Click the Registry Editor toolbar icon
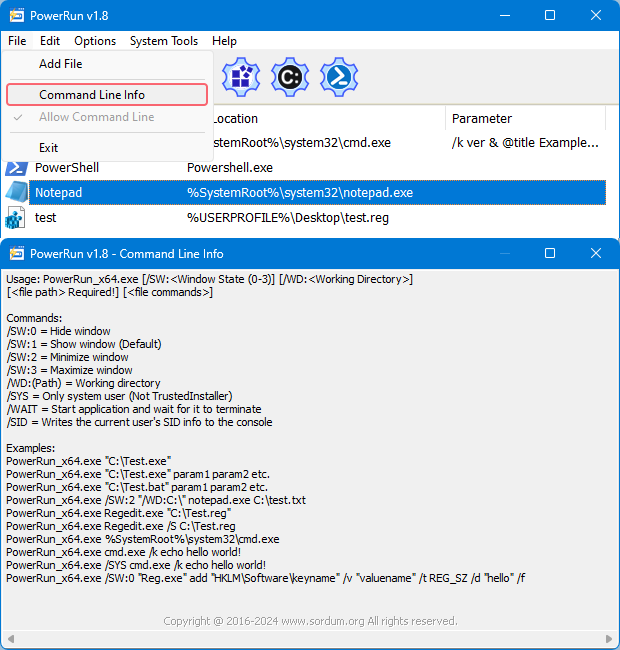The image size is (620, 650). 240,76
